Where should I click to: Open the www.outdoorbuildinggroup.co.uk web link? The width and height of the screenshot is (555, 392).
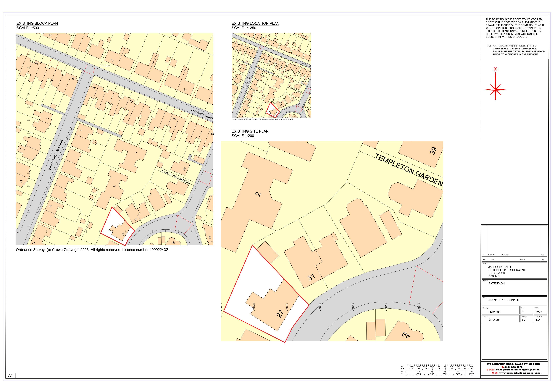coord(520,373)
